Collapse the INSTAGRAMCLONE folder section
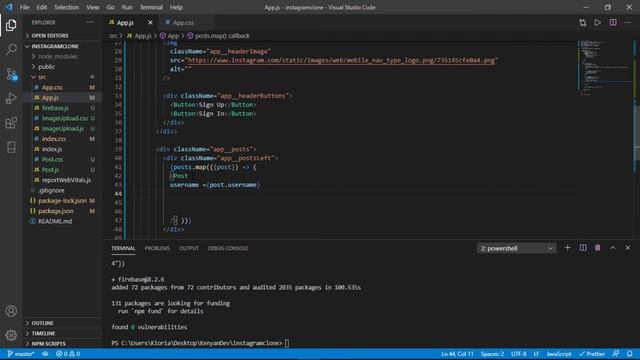The image size is (640, 360). point(55,46)
